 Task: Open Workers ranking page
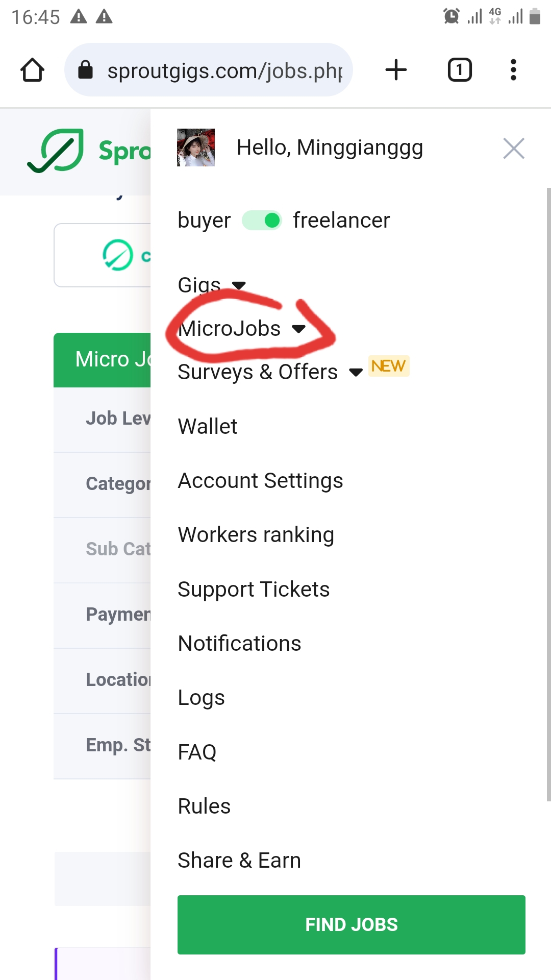(256, 535)
